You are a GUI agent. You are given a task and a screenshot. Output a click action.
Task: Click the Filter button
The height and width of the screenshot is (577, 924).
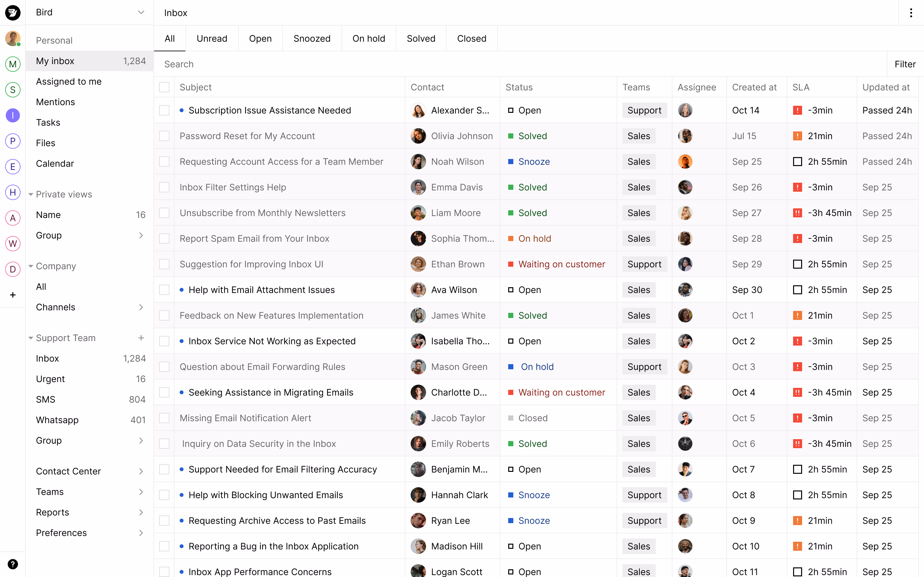point(904,64)
